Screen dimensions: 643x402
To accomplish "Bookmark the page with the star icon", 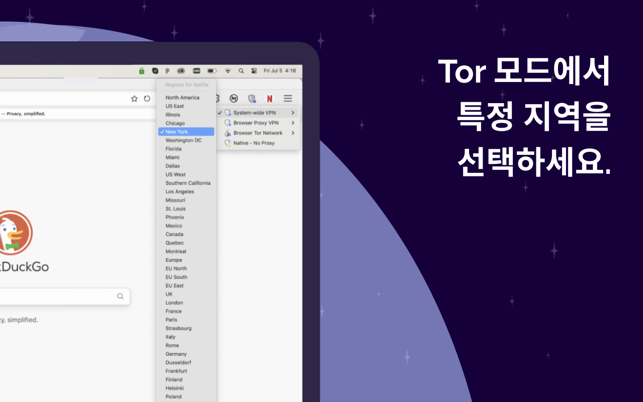I will click(x=134, y=98).
